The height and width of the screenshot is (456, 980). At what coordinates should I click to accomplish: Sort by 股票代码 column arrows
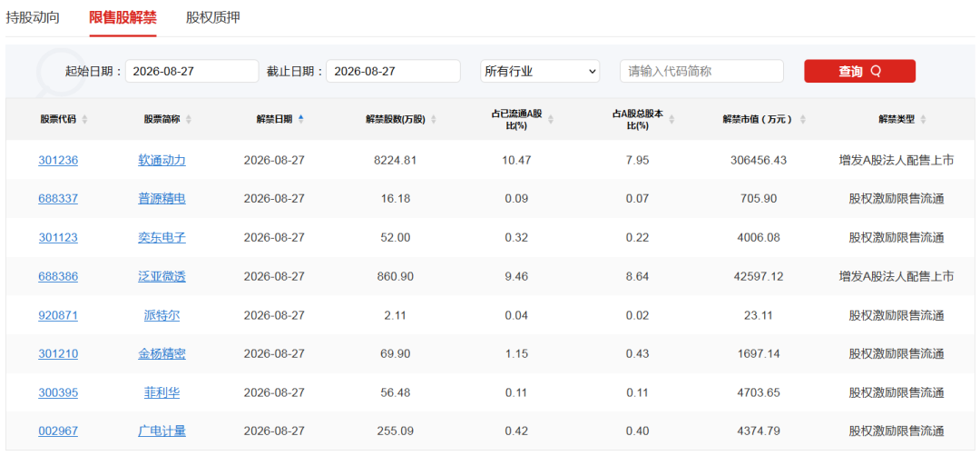pyautogui.click(x=84, y=120)
